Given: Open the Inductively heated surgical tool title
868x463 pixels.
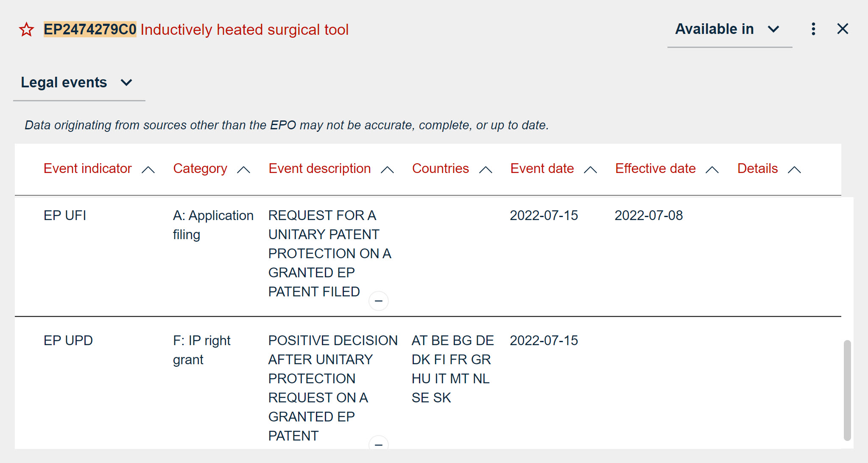Looking at the screenshot, I should point(244,30).
